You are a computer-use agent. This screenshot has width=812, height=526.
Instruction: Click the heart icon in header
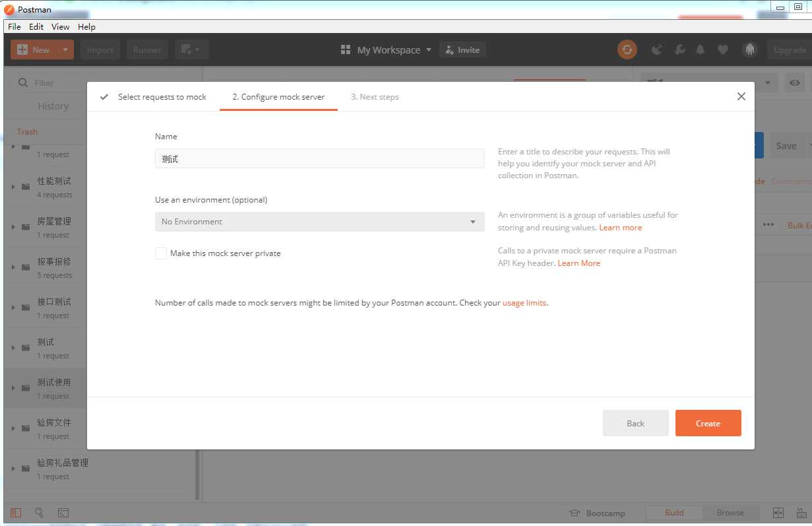(x=723, y=49)
